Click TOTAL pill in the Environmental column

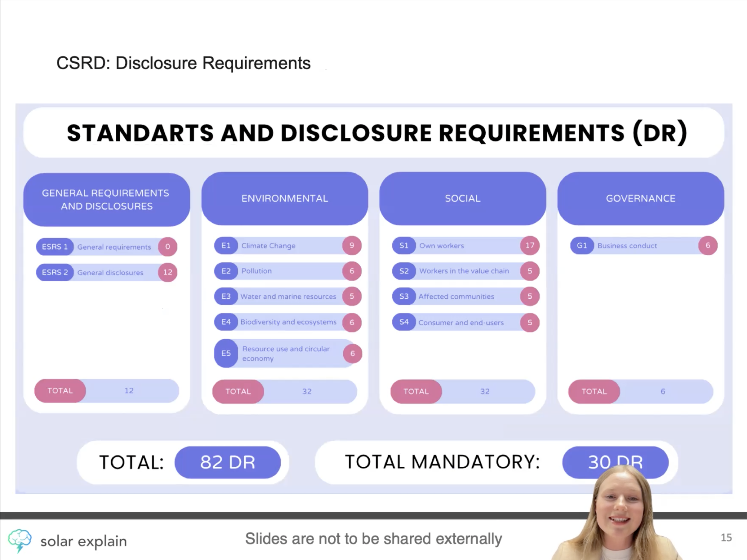pyautogui.click(x=238, y=391)
